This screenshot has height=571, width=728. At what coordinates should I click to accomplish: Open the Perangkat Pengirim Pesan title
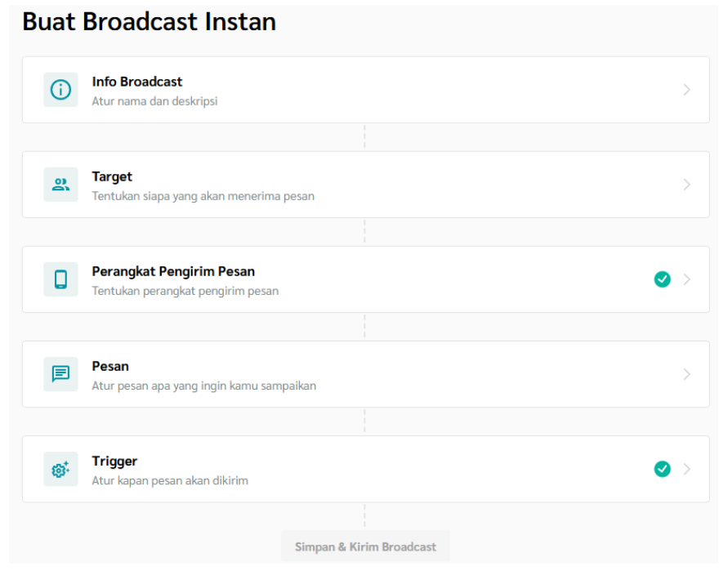click(x=173, y=271)
